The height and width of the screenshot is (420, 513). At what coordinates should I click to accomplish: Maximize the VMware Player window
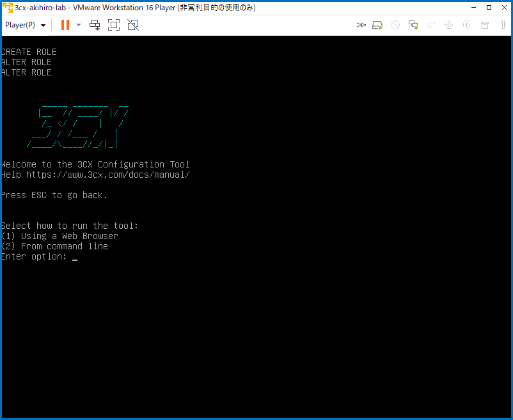(x=489, y=8)
